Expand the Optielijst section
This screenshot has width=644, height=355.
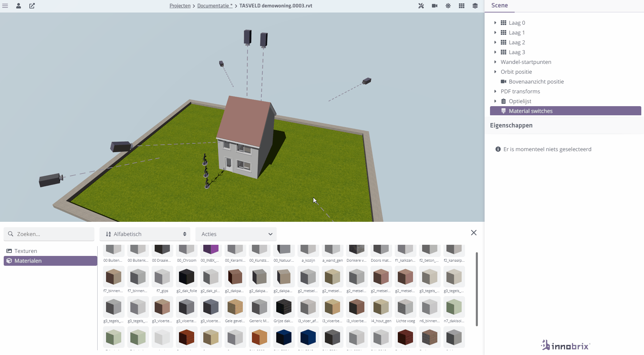495,101
